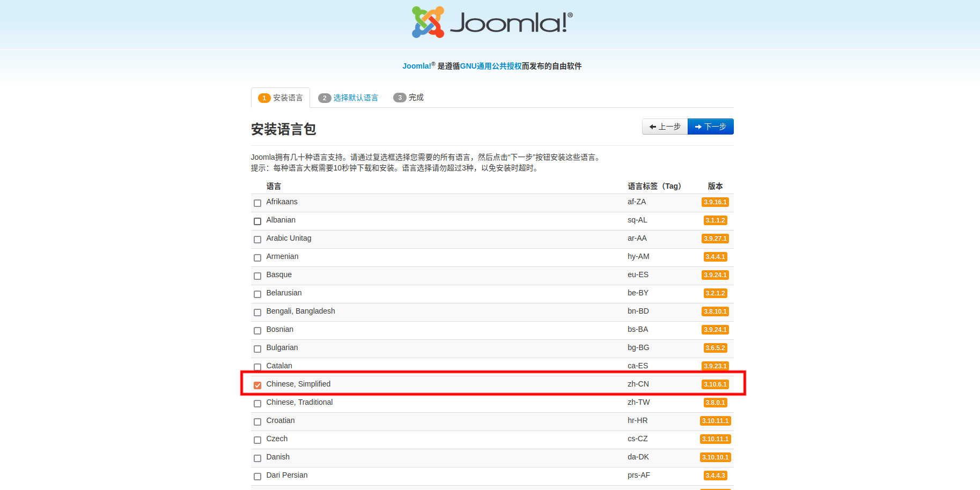Click the Chinese, Simplified label
Image resolution: width=980 pixels, height=490 pixels.
(x=298, y=384)
